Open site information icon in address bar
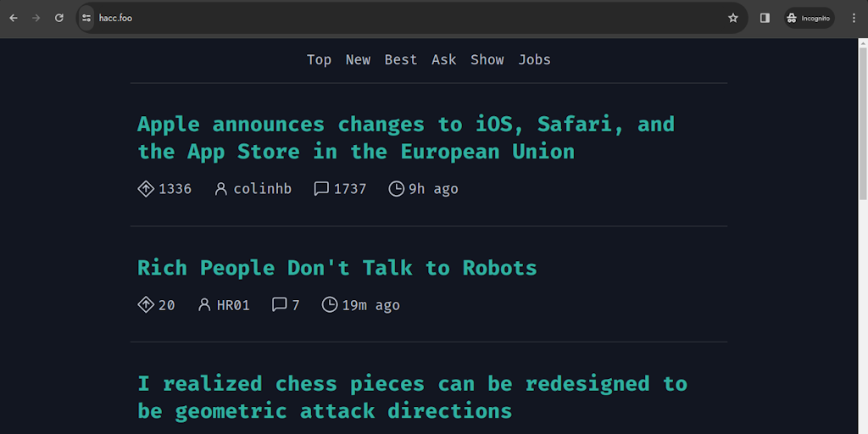The width and height of the screenshot is (868, 434). click(x=86, y=19)
